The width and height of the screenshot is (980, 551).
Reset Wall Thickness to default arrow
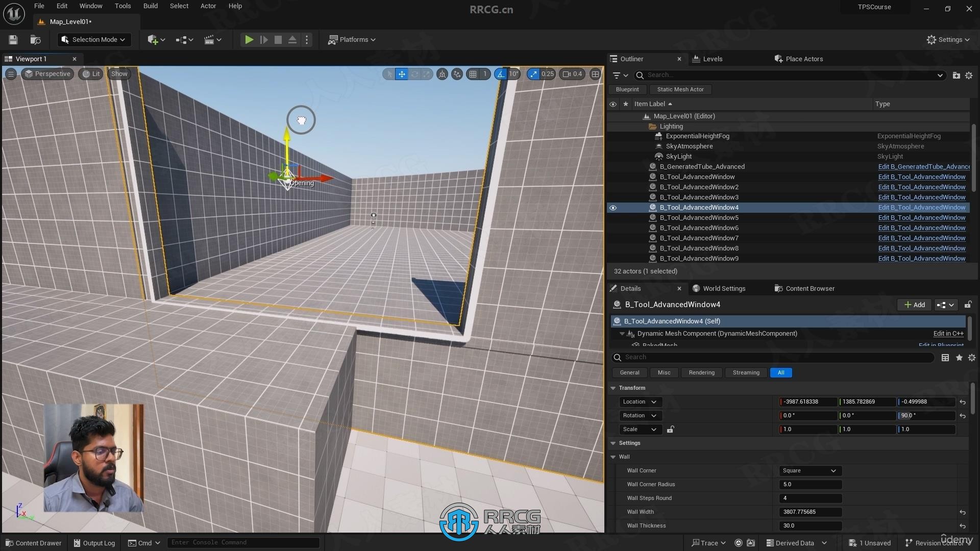(963, 526)
